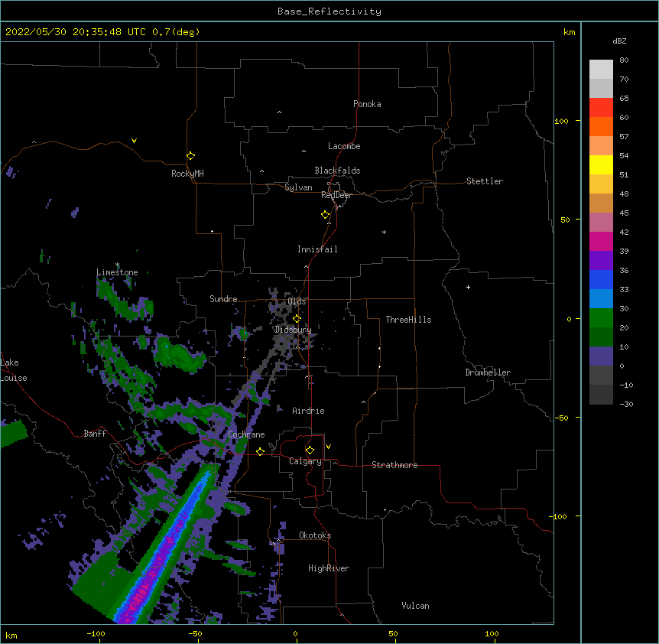Select the red 65 dBZ legend swatch
659x644 pixels.
coord(601,107)
